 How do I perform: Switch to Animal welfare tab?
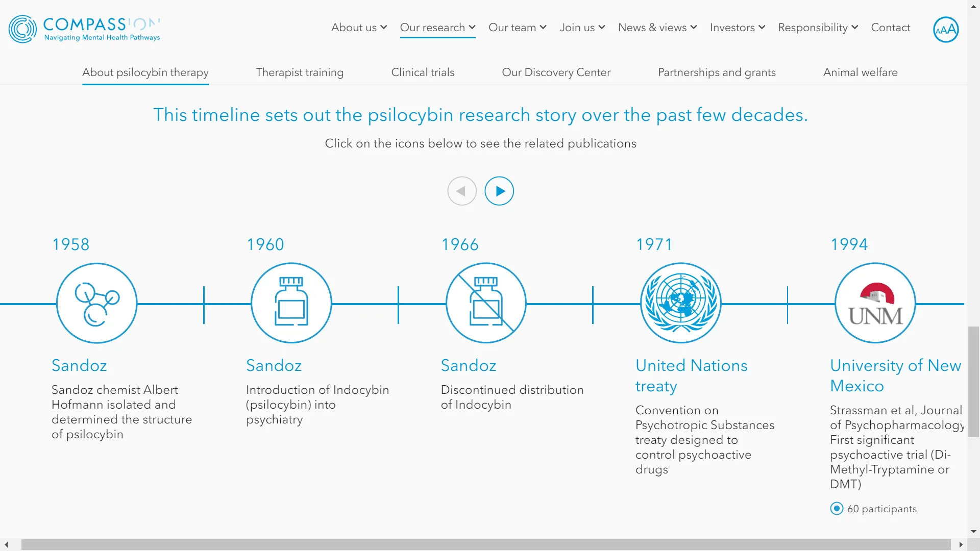860,72
